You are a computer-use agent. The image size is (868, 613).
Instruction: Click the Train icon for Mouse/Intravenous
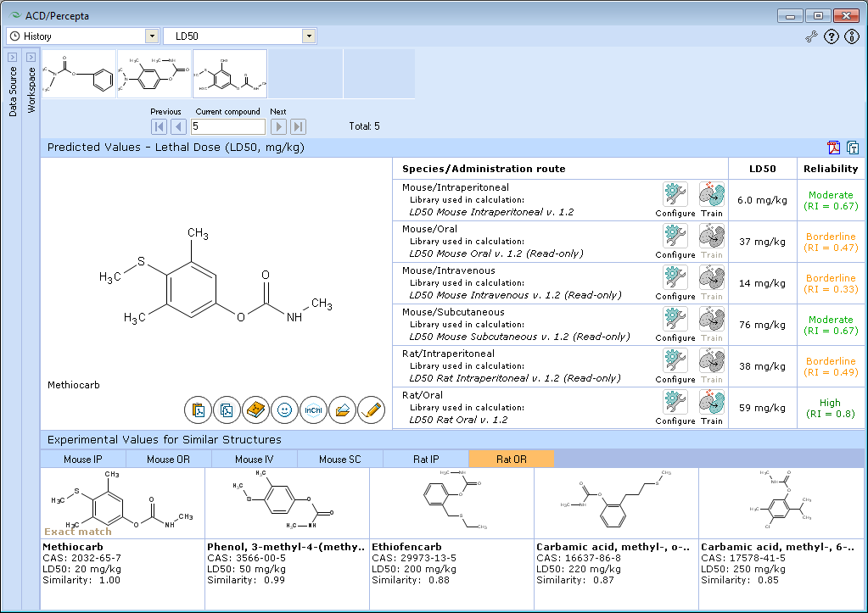click(x=711, y=278)
